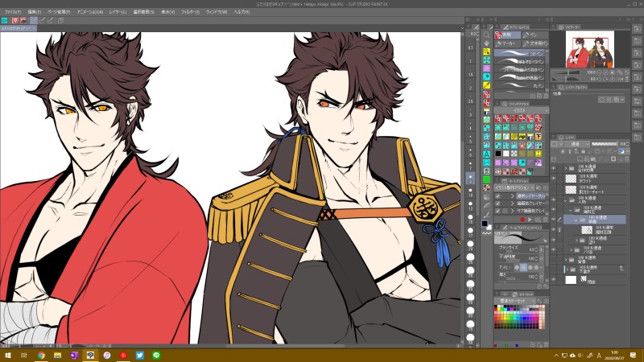Click record button in Auto Action panel
Image resolution: width=644 pixels, height=362 pixels.
click(x=522, y=220)
